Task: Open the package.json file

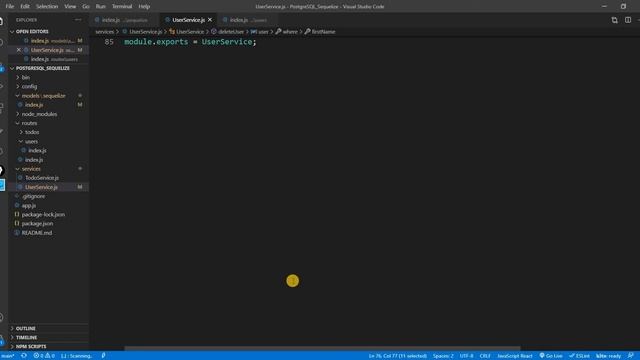Action: [48, 224]
